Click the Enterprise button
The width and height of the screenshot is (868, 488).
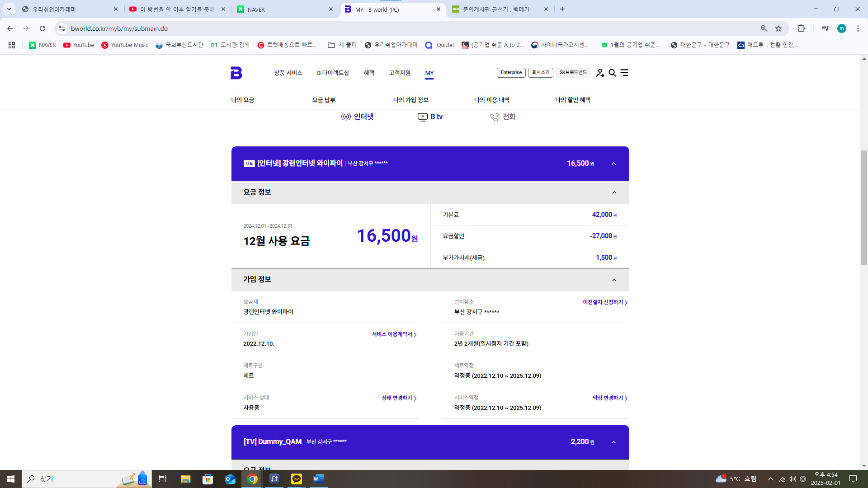coord(511,73)
